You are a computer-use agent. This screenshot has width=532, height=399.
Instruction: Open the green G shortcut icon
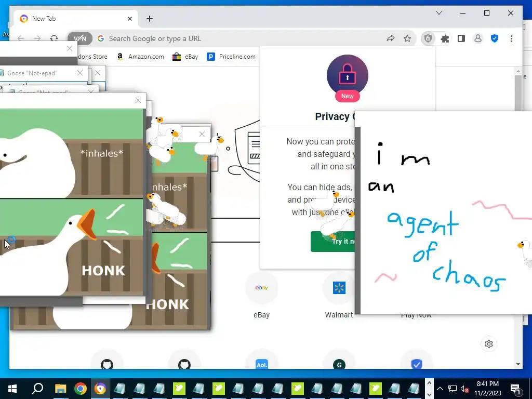339,364
